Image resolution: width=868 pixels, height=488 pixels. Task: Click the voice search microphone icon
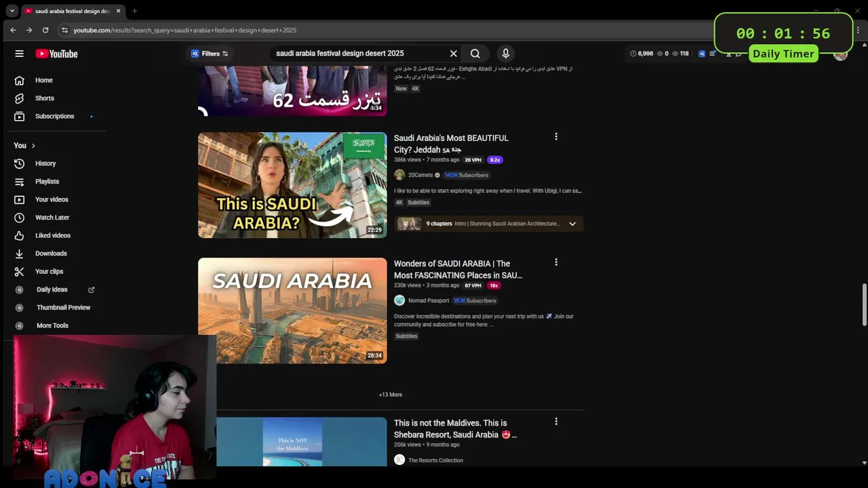pyautogui.click(x=505, y=54)
